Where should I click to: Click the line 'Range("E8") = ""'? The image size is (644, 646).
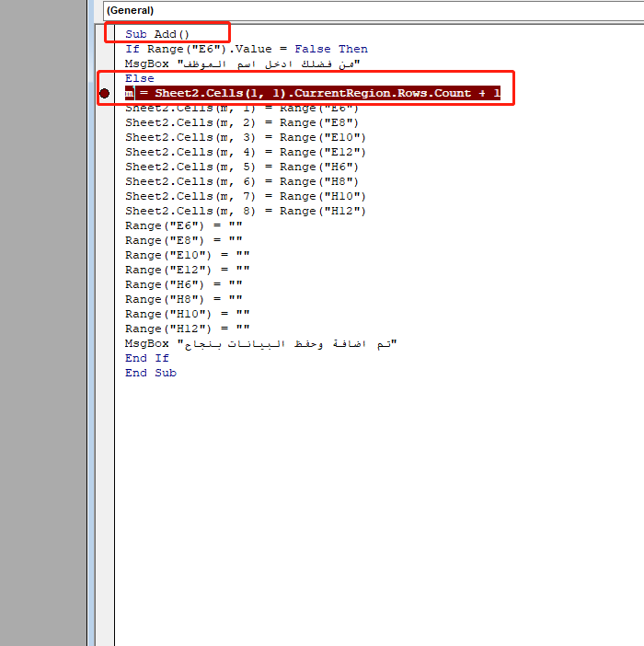(x=184, y=240)
